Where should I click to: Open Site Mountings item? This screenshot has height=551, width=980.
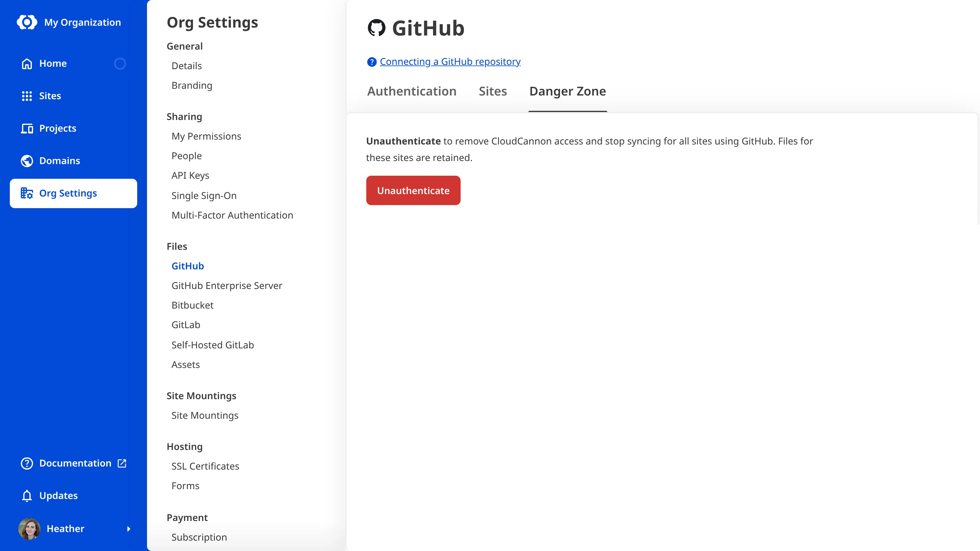point(205,416)
